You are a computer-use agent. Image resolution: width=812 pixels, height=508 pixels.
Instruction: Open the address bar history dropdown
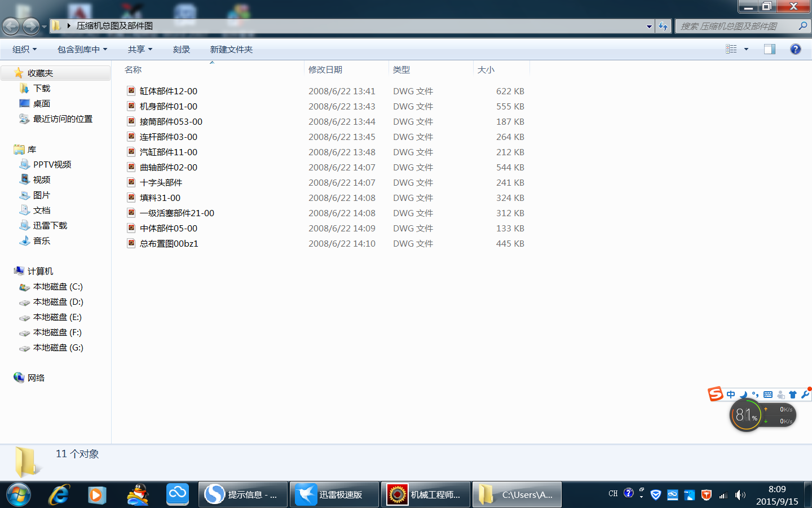click(648, 26)
